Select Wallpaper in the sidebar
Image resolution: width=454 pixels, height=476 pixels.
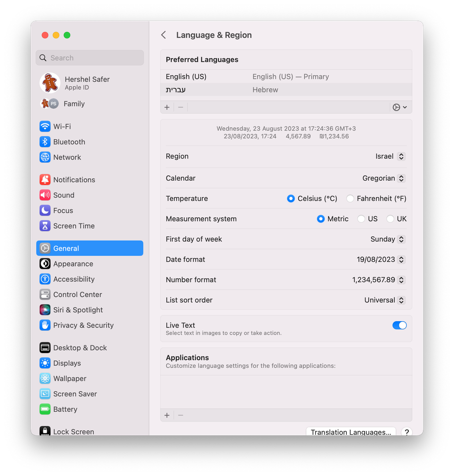tap(90, 378)
